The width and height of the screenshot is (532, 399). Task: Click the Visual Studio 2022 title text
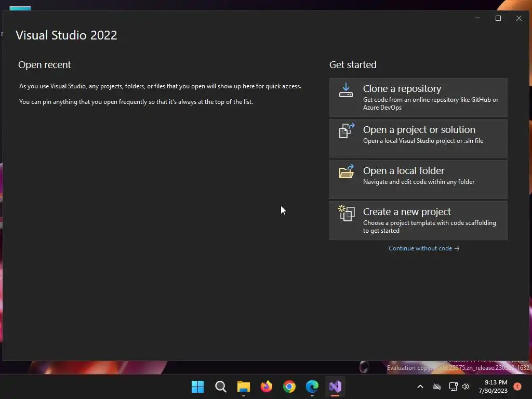[66, 35]
